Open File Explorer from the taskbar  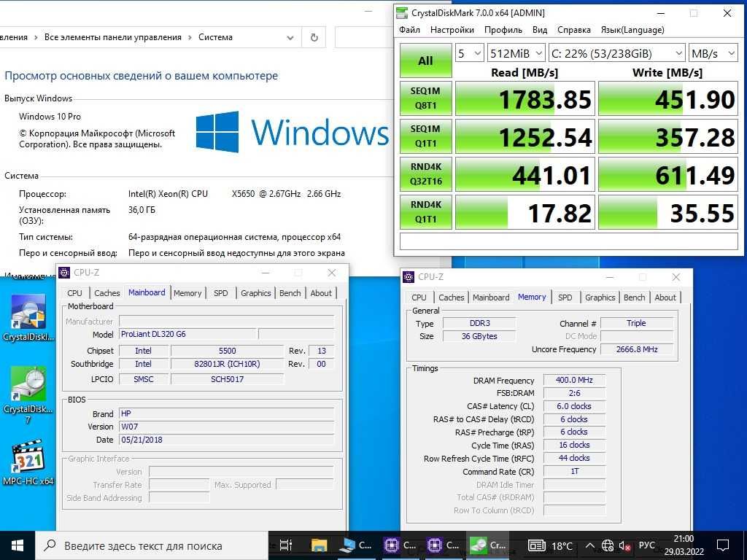click(x=319, y=545)
